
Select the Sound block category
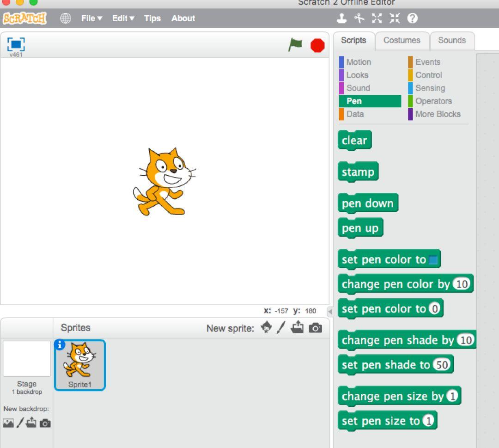(x=370, y=88)
